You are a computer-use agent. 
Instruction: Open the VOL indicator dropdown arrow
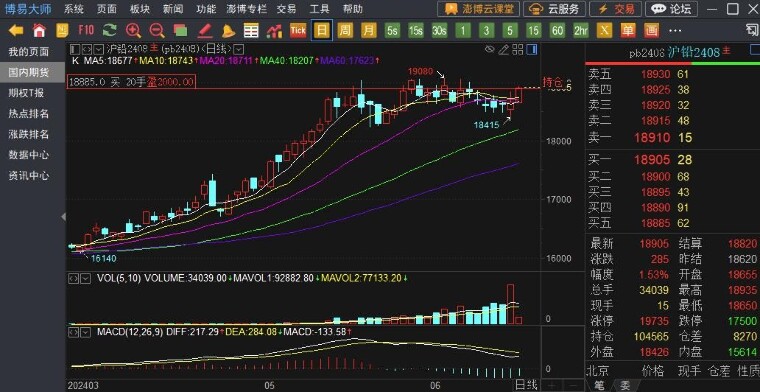pyautogui.click(x=85, y=279)
